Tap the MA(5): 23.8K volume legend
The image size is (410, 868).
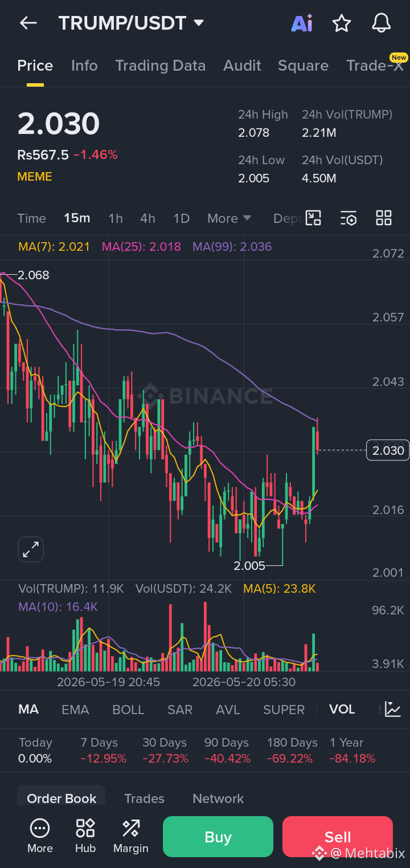(280, 589)
